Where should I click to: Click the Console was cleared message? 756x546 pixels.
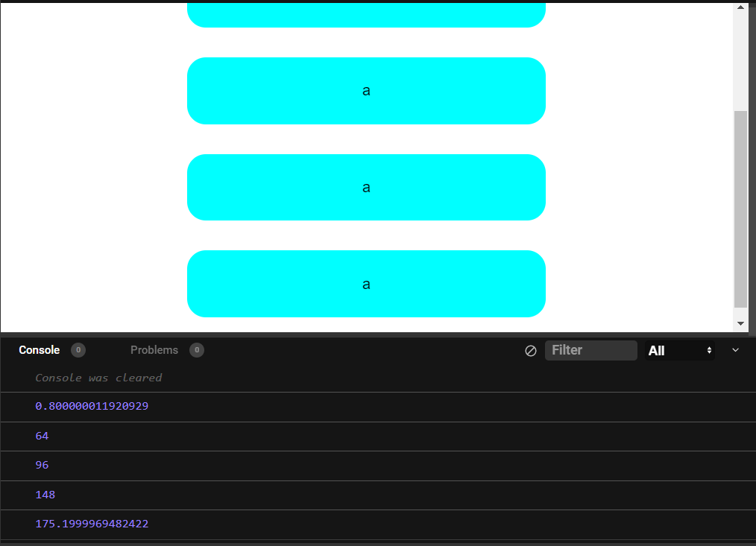point(98,378)
